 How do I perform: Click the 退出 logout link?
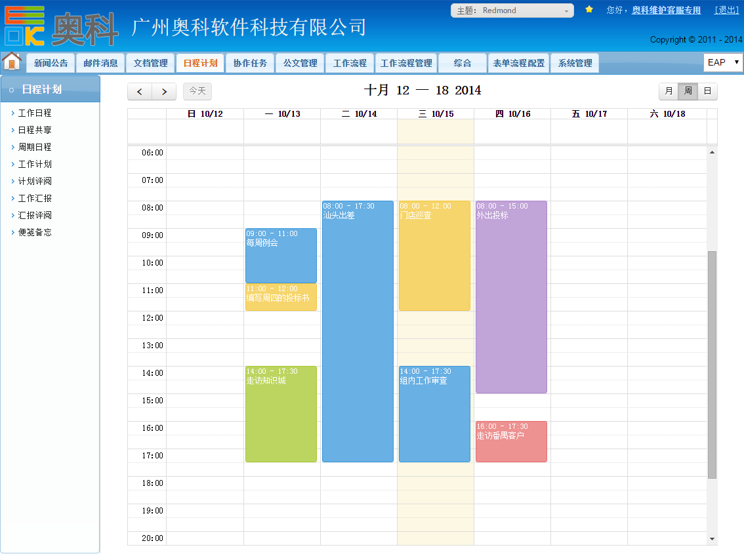click(x=726, y=10)
